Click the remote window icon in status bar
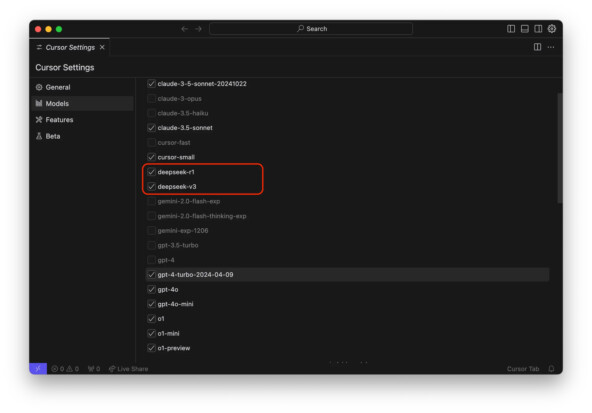592x413 pixels. pyautogui.click(x=38, y=368)
